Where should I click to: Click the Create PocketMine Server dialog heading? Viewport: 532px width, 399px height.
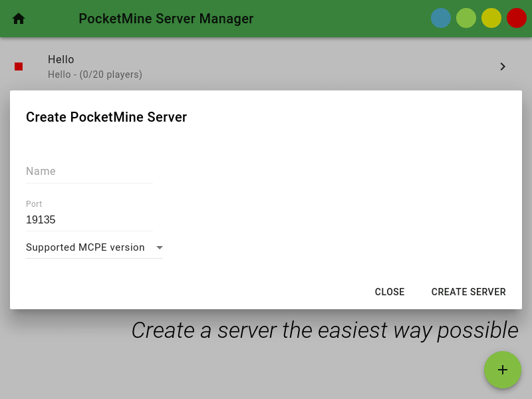tap(106, 117)
